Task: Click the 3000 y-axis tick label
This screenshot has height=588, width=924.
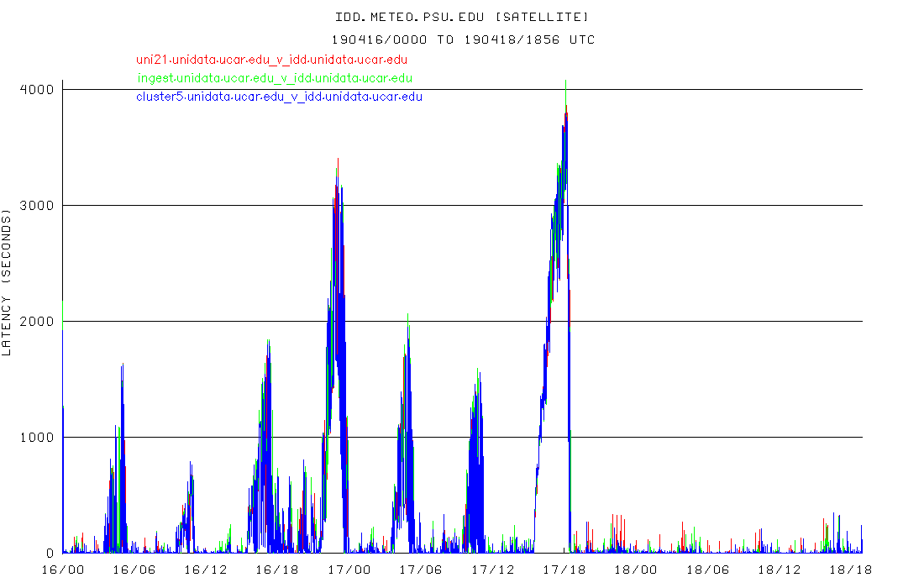Action: 37,205
